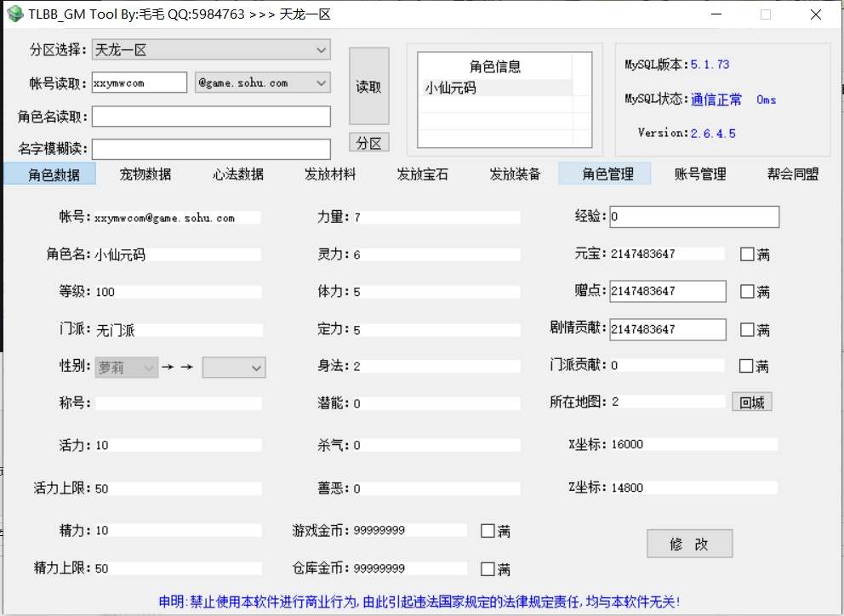Viewport: 844px width, 616px height.
Task: Click the 门派贡献 value field
Action: 667,365
